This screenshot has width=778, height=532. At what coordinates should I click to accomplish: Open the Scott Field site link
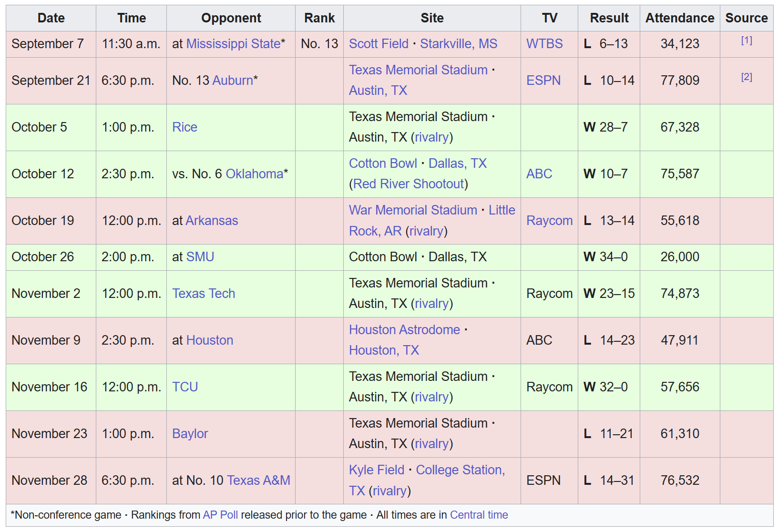[379, 44]
